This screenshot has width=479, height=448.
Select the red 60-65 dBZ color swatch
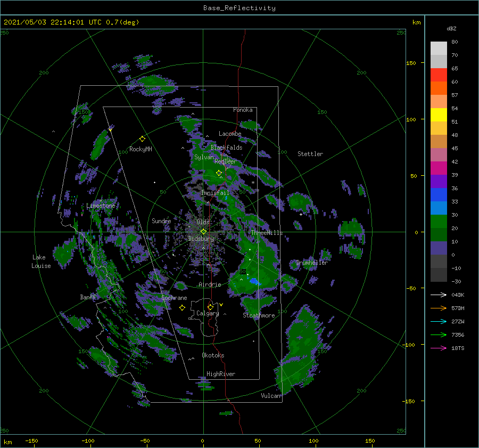coord(439,75)
